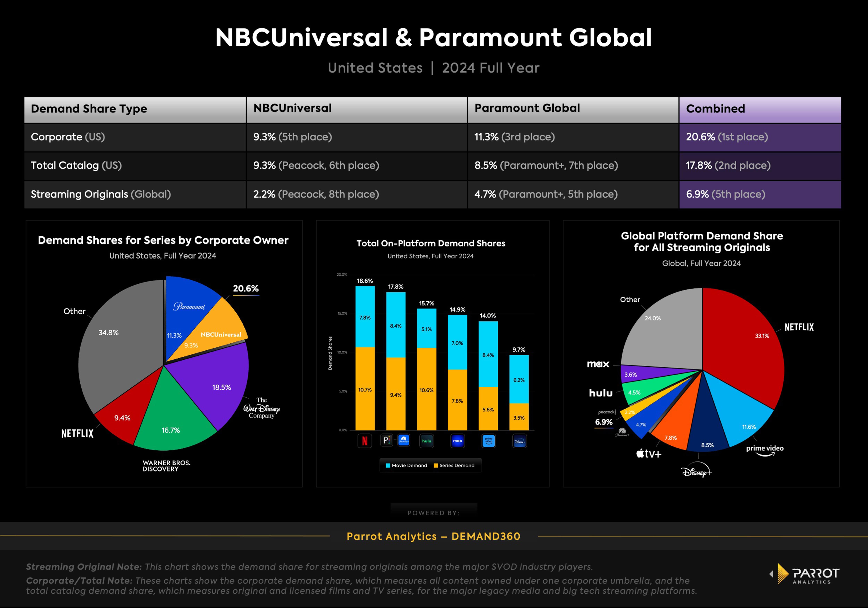The height and width of the screenshot is (608, 868).
Task: Click the Max icon under the bar chart
Action: tap(458, 441)
